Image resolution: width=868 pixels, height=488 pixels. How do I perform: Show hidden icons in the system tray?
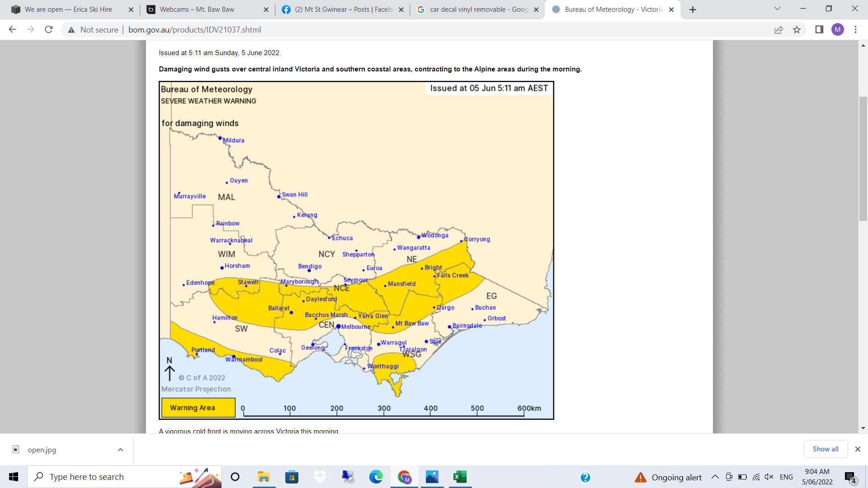click(x=715, y=477)
